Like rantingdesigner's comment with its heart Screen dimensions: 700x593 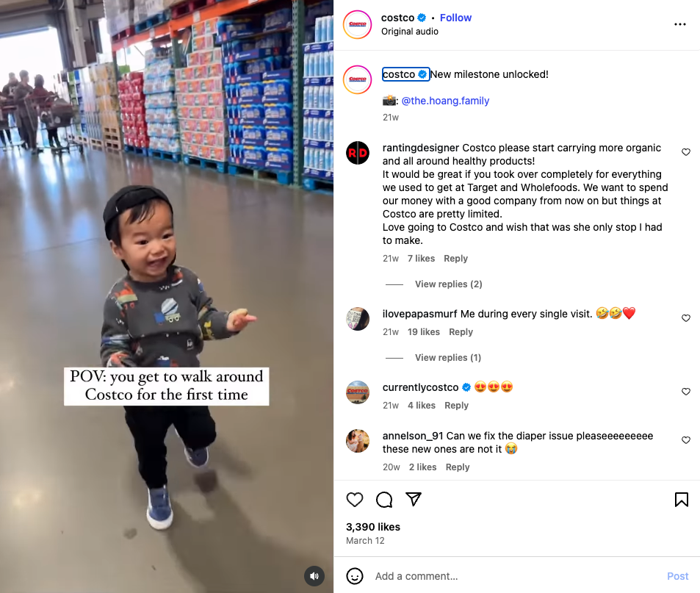tap(686, 152)
